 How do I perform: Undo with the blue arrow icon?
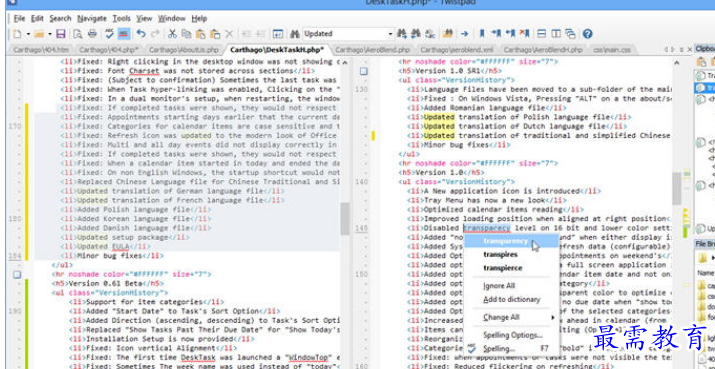coord(141,34)
